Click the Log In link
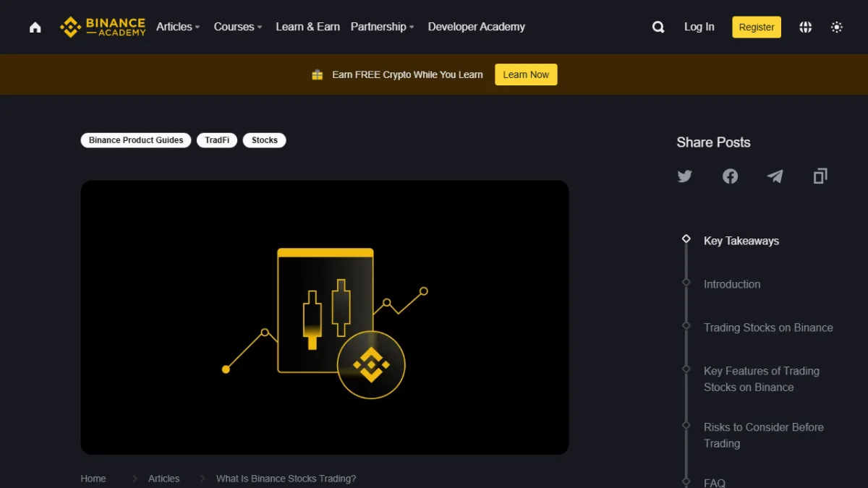 pyautogui.click(x=699, y=27)
